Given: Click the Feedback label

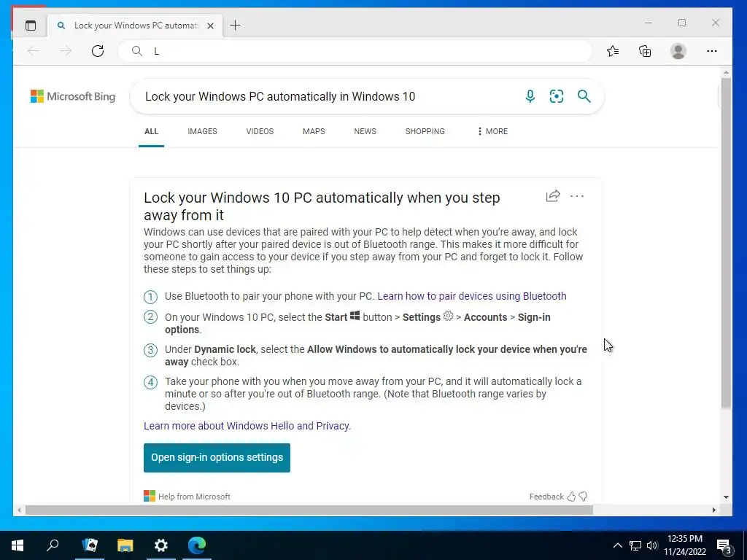Looking at the screenshot, I should (x=546, y=497).
